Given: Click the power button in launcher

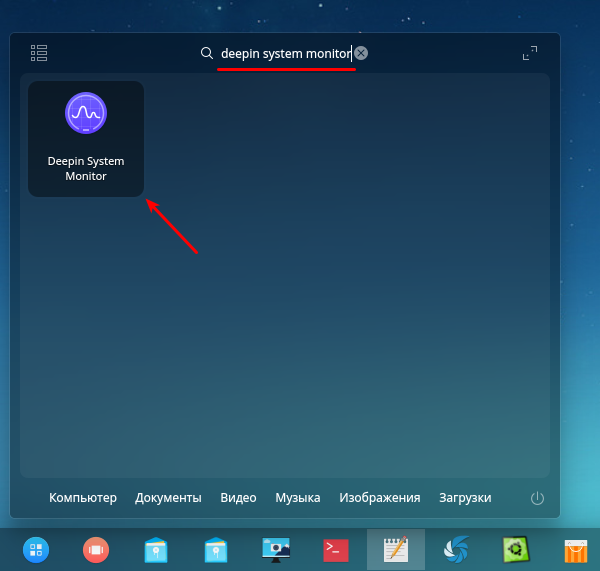Looking at the screenshot, I should [537, 498].
